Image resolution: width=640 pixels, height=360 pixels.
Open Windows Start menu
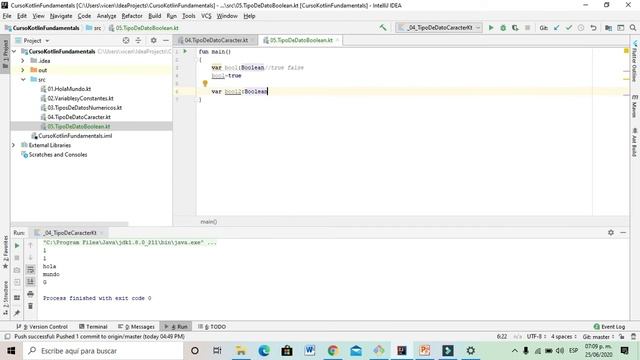[11, 351]
